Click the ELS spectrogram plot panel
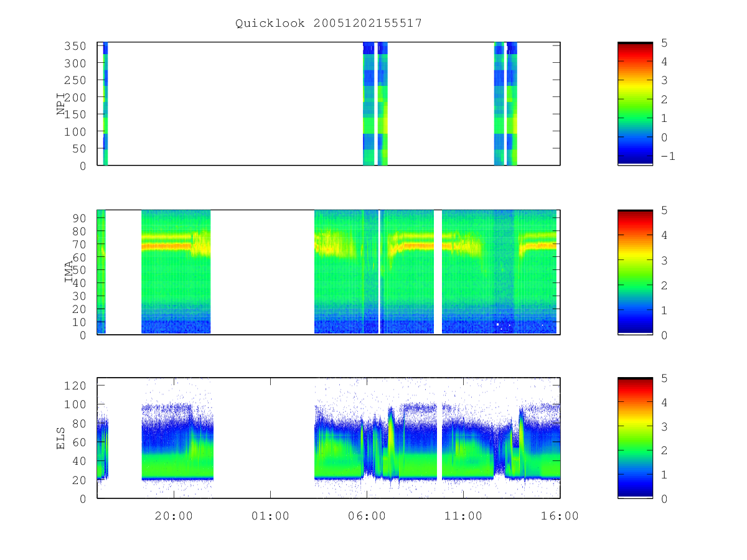 329,437
